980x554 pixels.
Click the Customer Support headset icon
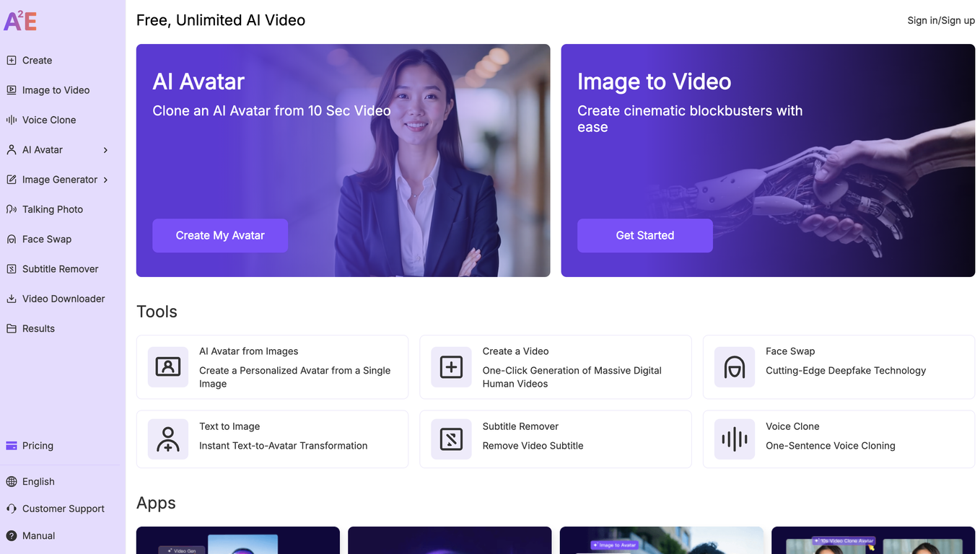[x=11, y=508]
